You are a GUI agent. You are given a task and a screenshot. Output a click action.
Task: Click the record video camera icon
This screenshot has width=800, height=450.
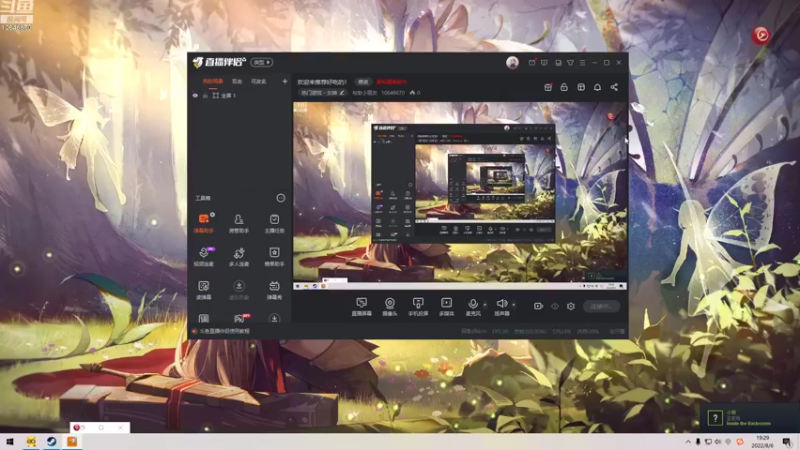click(x=538, y=306)
